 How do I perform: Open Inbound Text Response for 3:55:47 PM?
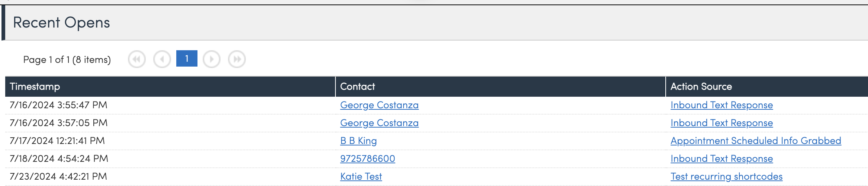pyautogui.click(x=721, y=105)
